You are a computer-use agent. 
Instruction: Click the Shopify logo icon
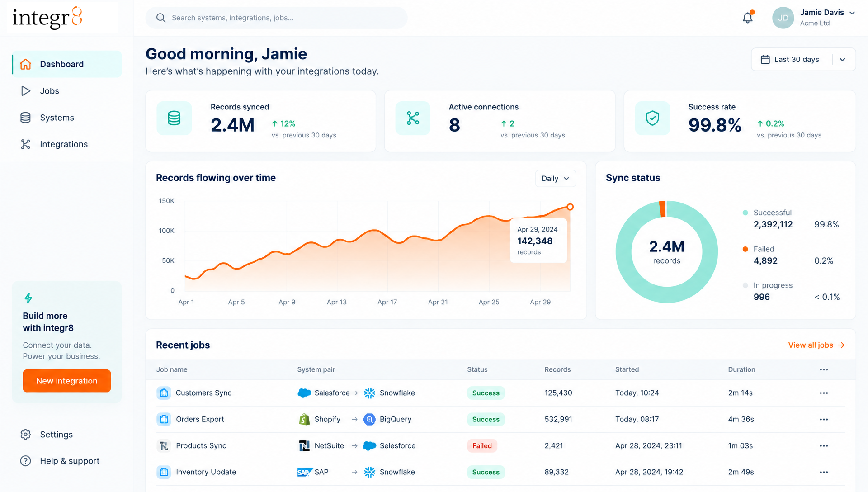pos(304,419)
